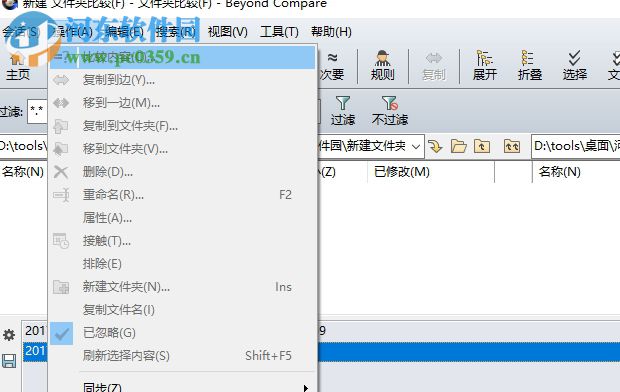
Task: Click the Select (选择) checkmark toolbar icon
Action: coord(575,66)
